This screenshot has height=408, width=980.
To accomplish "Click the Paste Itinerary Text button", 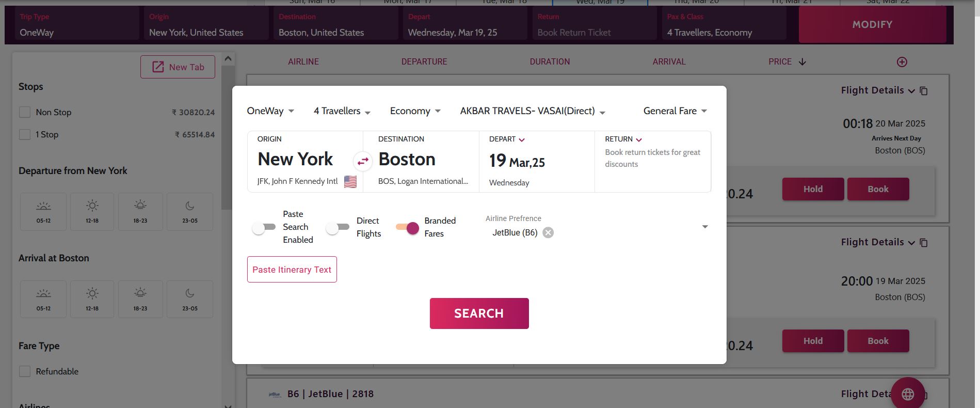I will [x=292, y=270].
